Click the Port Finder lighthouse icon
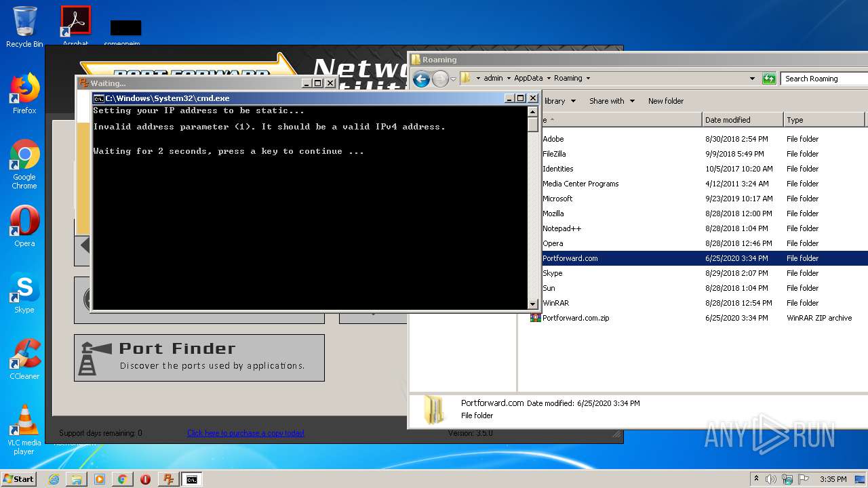 click(94, 358)
